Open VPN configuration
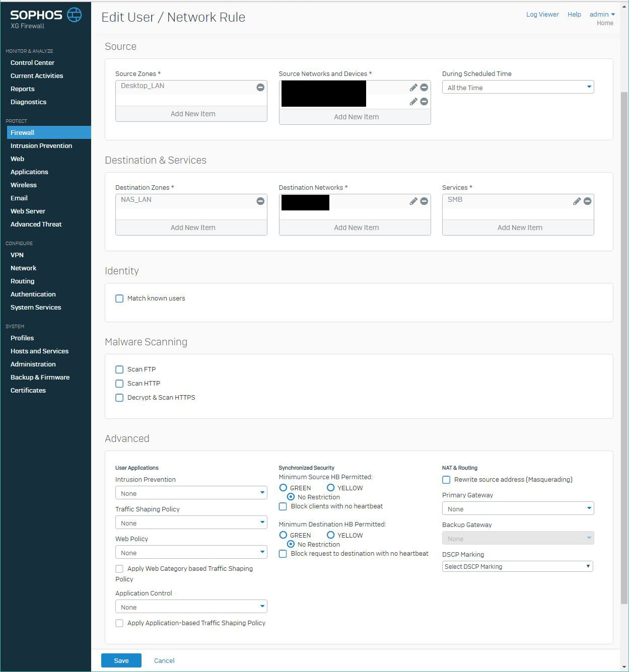 point(17,255)
